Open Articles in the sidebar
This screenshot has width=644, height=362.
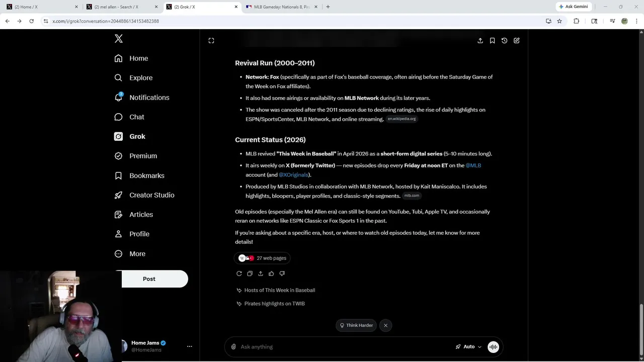134,215
